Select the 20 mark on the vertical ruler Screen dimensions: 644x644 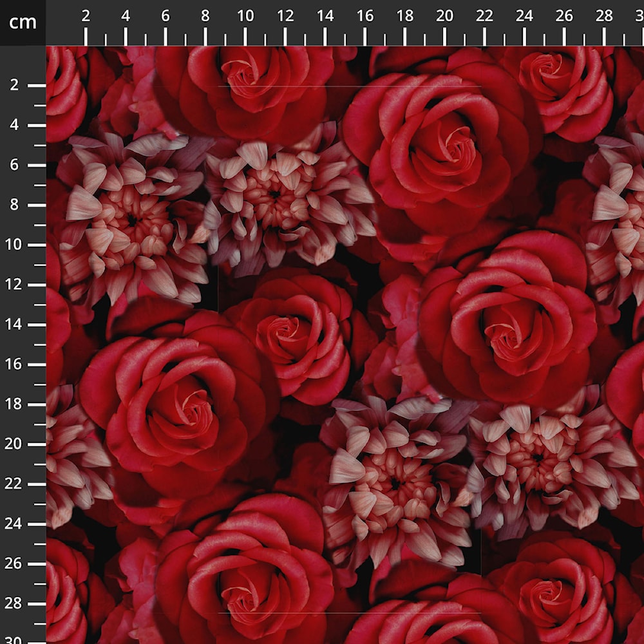15,444
